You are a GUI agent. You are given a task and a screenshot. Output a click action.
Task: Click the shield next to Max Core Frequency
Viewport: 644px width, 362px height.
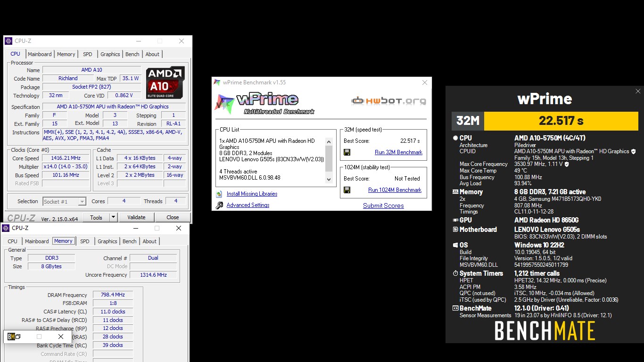567,164
